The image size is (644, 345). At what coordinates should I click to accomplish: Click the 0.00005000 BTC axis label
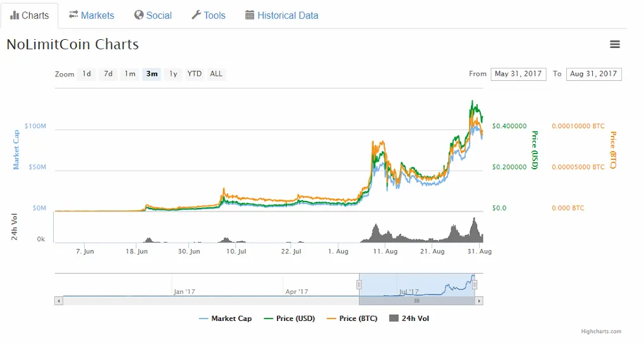click(578, 167)
